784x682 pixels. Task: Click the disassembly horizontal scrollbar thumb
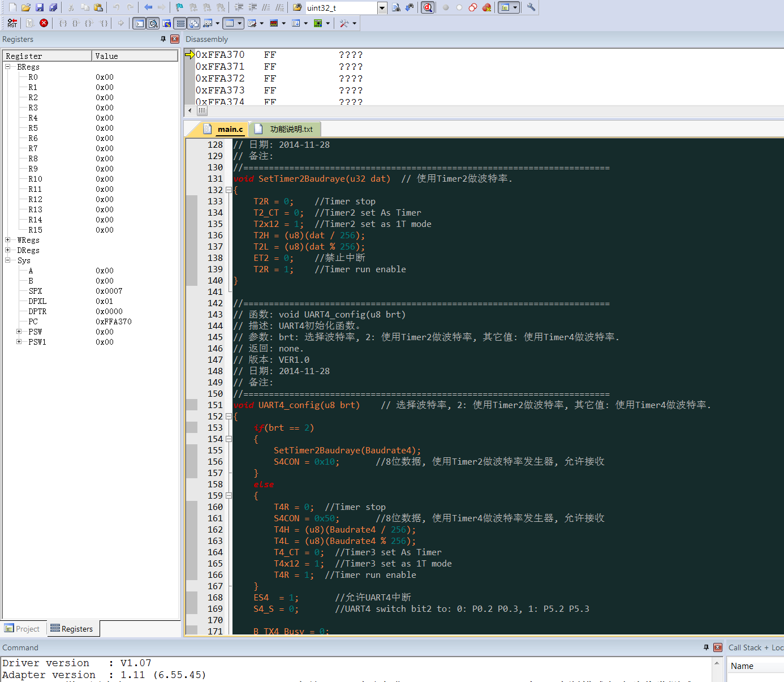coord(202,111)
